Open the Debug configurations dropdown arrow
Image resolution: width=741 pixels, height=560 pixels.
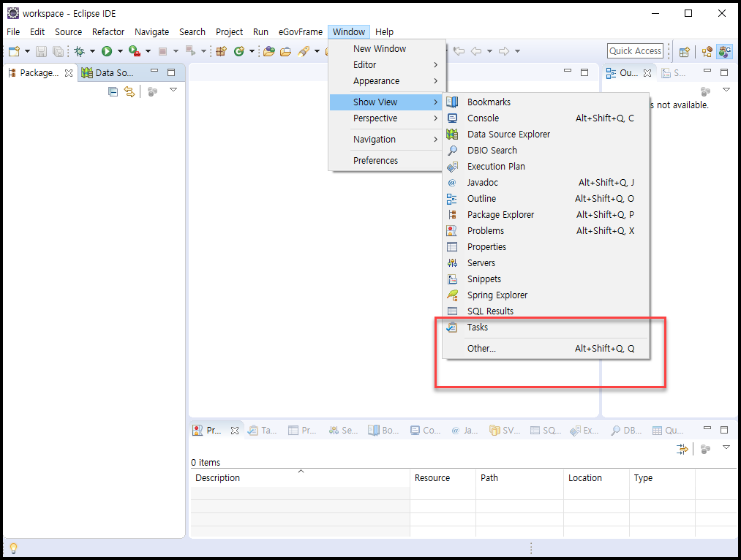click(92, 51)
